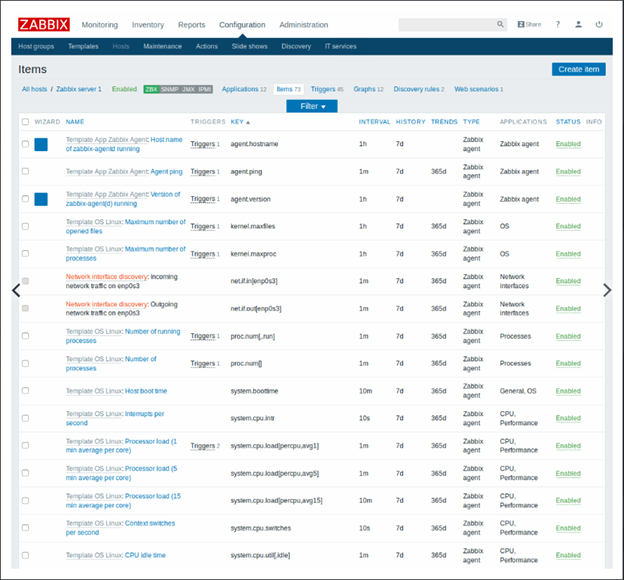Toggle the select-all items checkbox
The image size is (624, 580).
(x=25, y=121)
